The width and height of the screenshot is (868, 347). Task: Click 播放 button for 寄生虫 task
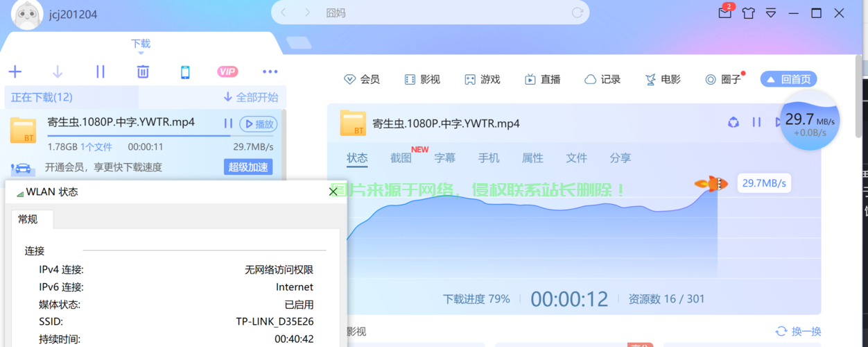point(259,124)
